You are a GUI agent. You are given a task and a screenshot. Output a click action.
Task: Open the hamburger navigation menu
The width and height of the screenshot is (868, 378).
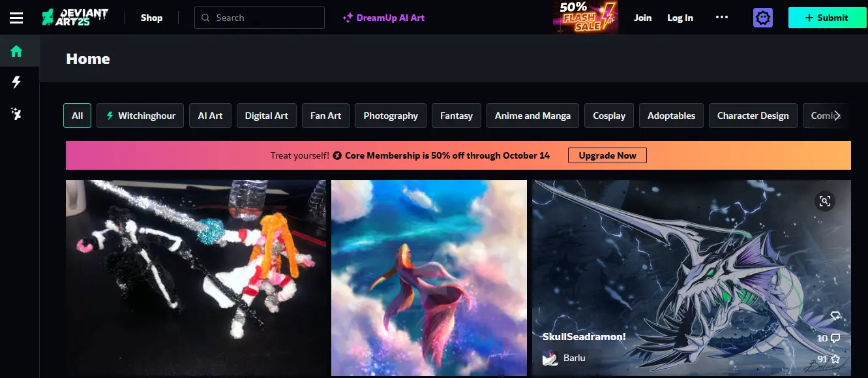pos(16,18)
